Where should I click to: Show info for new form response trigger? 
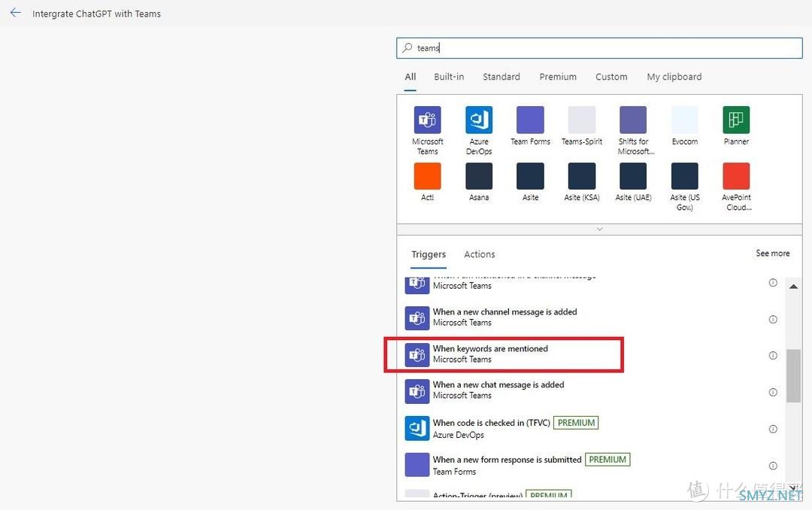click(x=773, y=466)
